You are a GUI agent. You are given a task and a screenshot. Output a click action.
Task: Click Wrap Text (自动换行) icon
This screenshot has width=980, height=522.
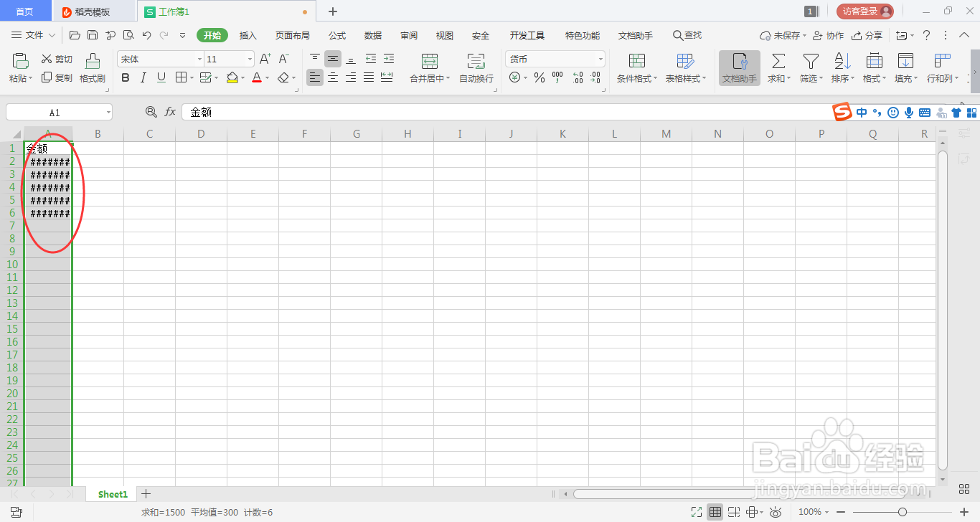(476, 69)
